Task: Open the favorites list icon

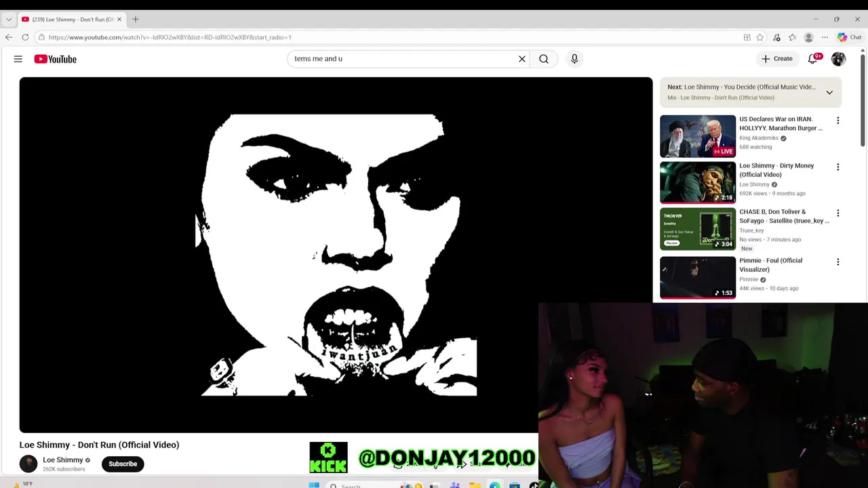Action: pos(792,37)
